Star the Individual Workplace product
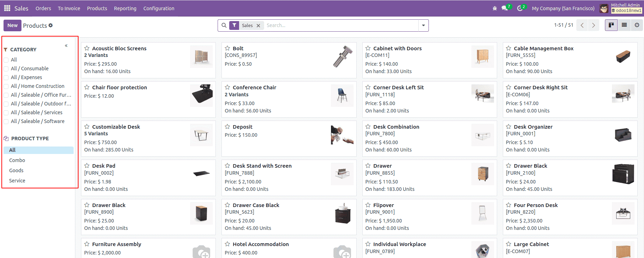Viewport: 644px width, 258px height. coord(368,244)
